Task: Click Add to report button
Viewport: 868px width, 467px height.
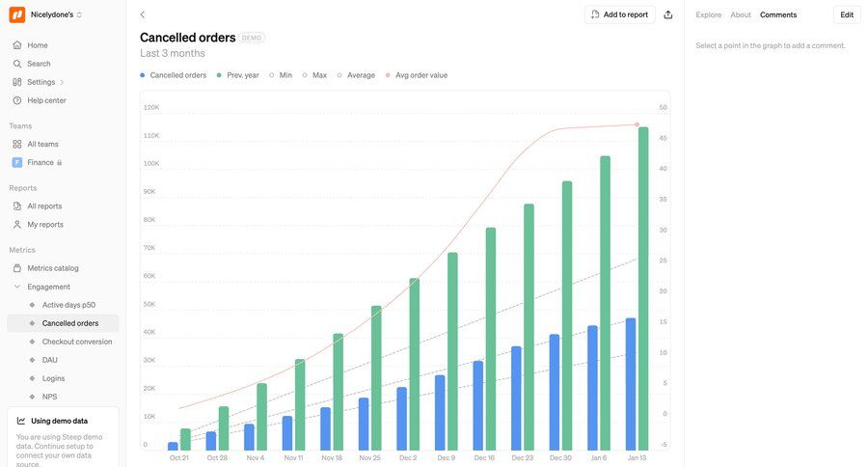Action: click(x=619, y=15)
